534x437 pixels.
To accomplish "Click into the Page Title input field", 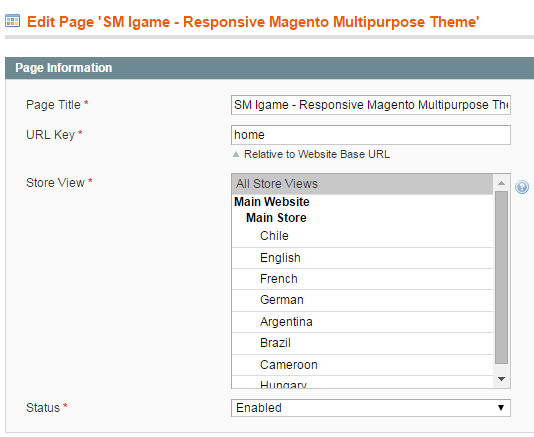I will tap(371, 105).
